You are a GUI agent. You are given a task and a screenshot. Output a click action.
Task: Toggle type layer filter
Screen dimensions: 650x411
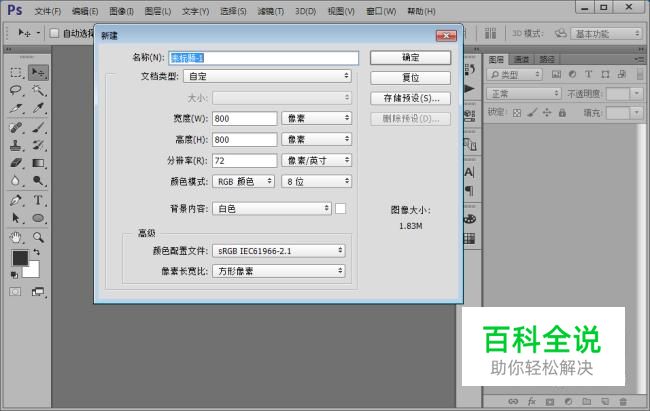pos(588,74)
